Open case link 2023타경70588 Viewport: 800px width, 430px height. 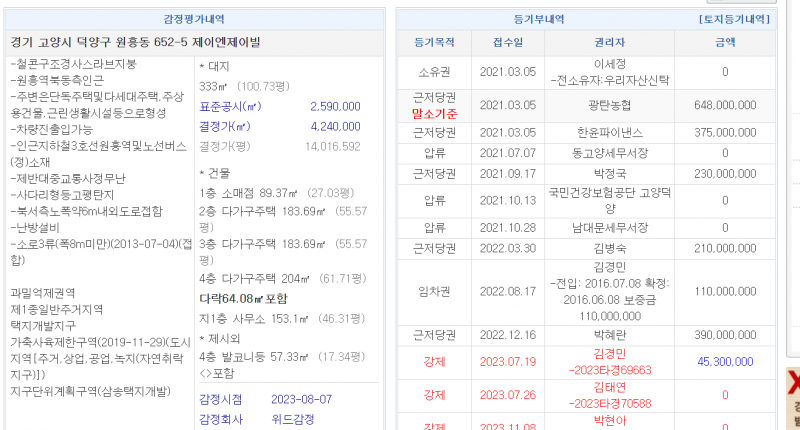pyautogui.click(x=610, y=402)
